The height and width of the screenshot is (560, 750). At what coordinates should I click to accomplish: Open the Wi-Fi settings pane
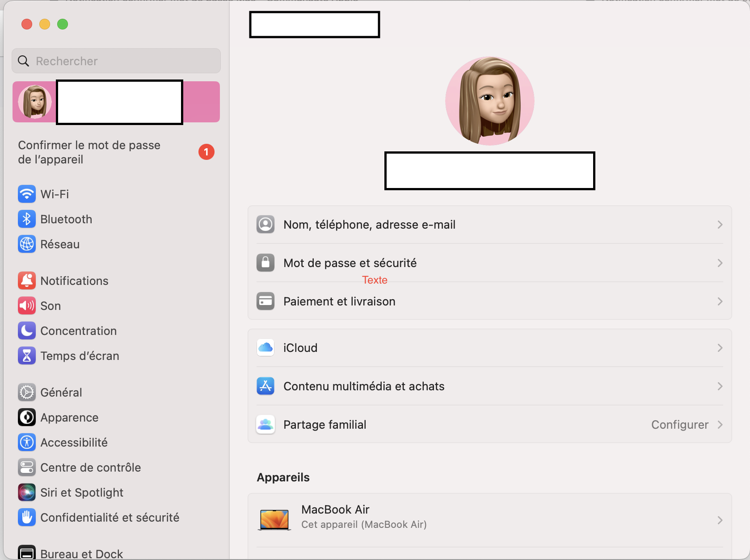(116, 194)
